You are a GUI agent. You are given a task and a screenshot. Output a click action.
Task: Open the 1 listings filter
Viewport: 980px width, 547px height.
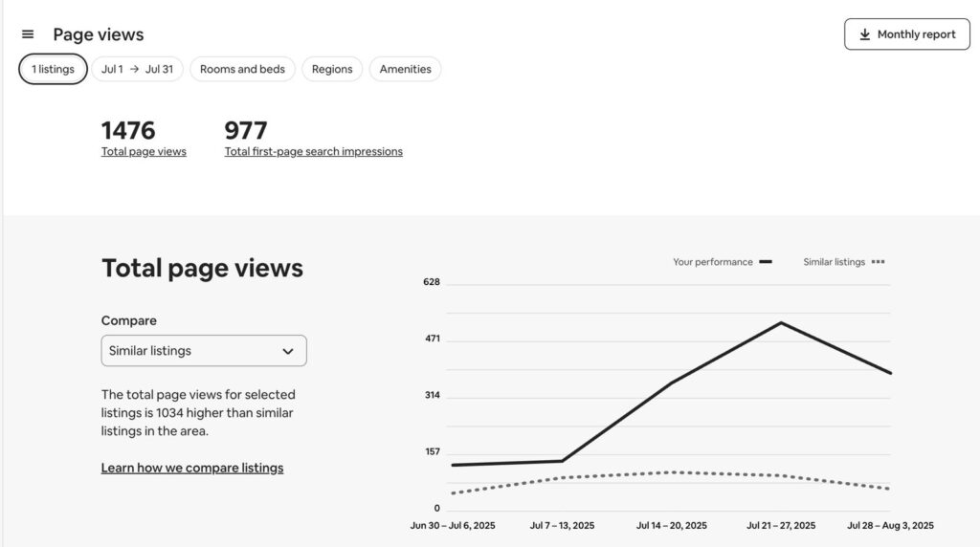pyautogui.click(x=54, y=69)
